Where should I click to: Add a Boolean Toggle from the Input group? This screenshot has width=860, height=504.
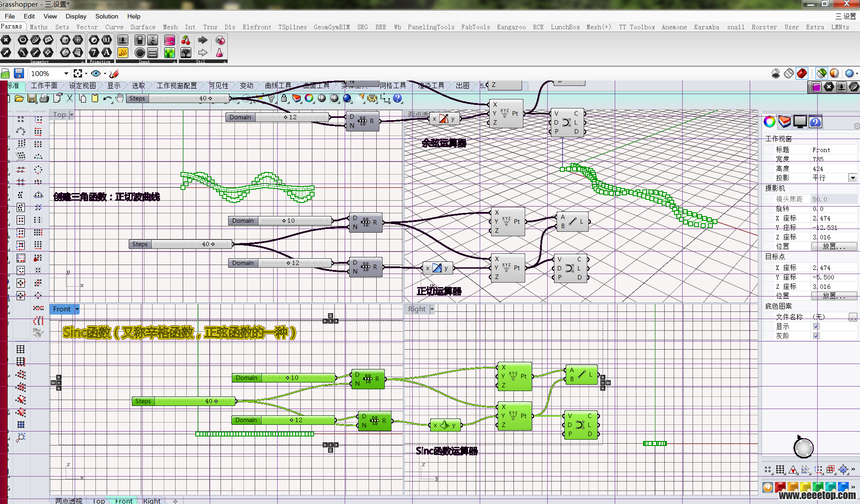point(140,40)
